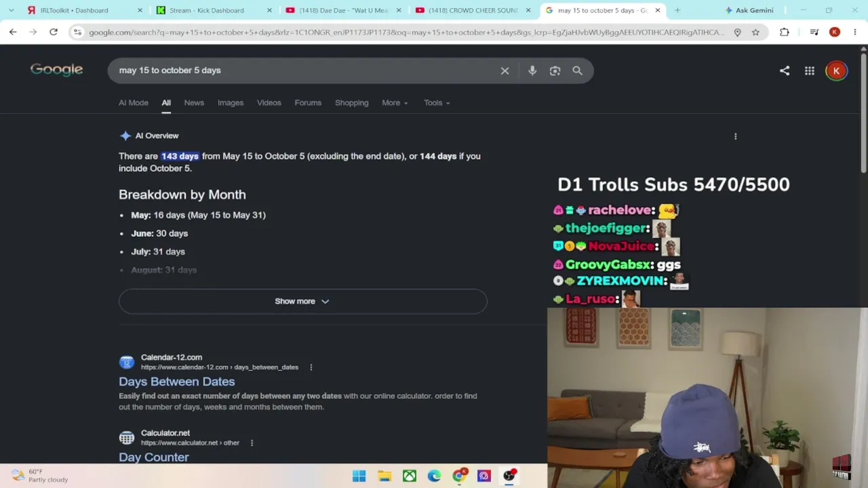This screenshot has width=868, height=488.
Task: Open the weather widget showing 60°F
Action: (41, 476)
